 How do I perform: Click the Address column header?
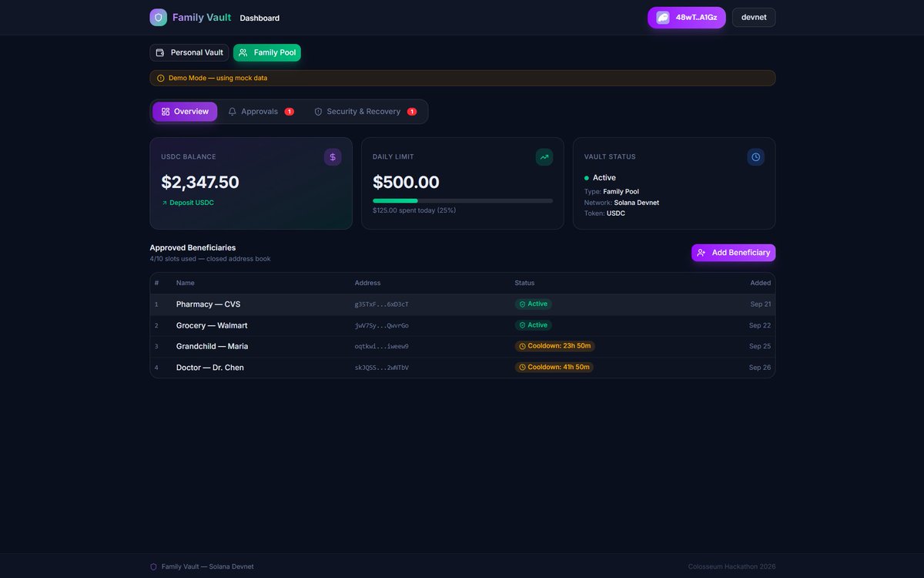(367, 283)
